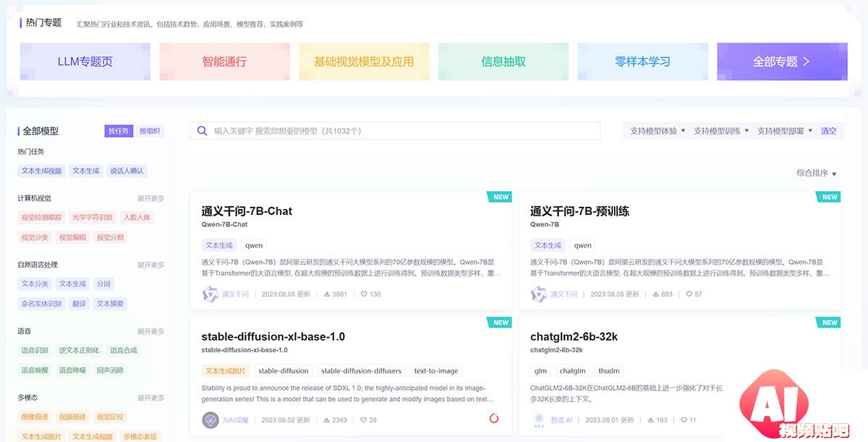Open the LLM专题页 topic

point(85,61)
